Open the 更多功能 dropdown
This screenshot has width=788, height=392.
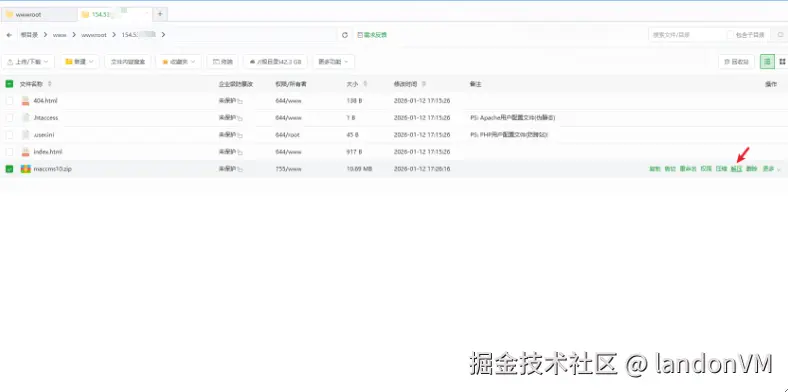(x=334, y=62)
